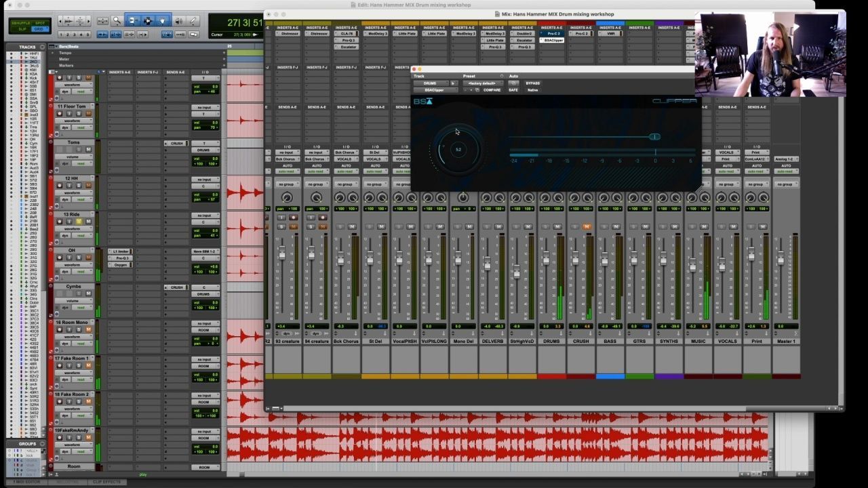
Task: Click the Clipper round knob showing 5.2
Action: click(x=458, y=150)
